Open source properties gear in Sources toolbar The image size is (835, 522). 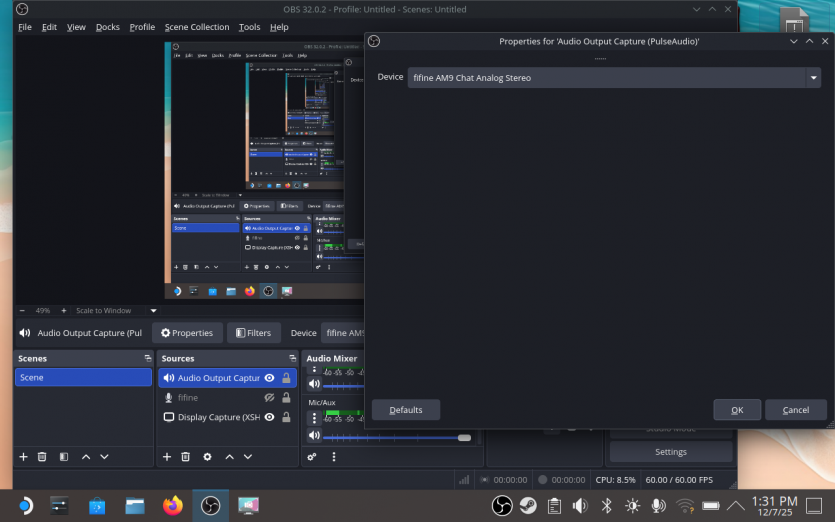[x=207, y=457]
